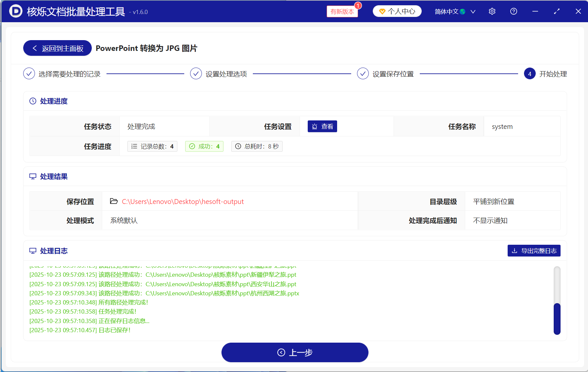Click the help question mark icon
The image size is (588, 372).
(514, 11)
